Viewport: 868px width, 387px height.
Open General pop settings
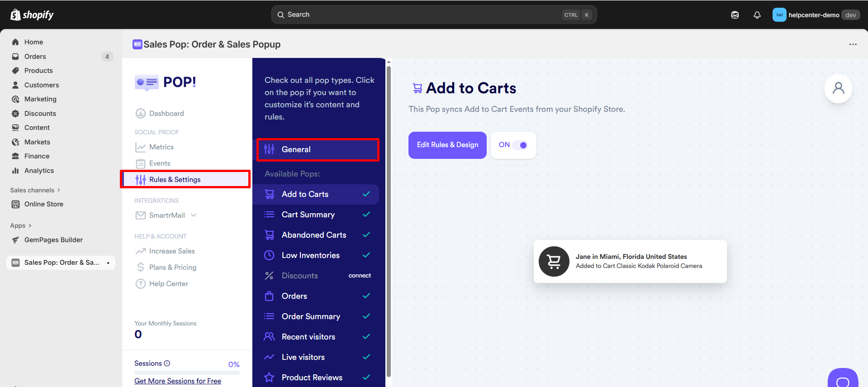pos(318,149)
